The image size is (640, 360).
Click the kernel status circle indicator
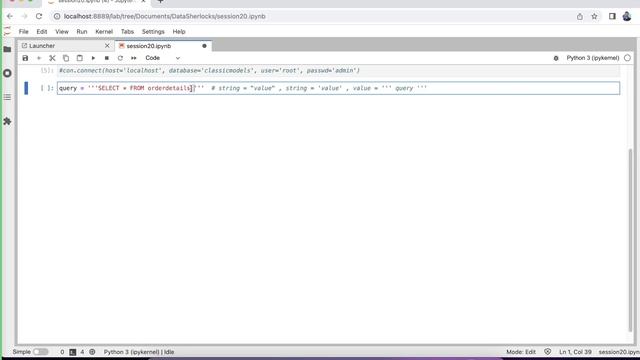tap(627, 58)
